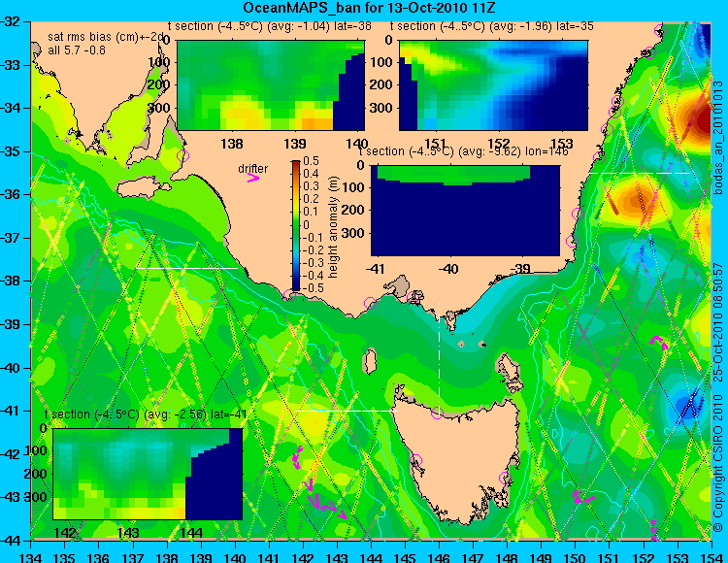Click longitude label 134 on bottom axis
The height and width of the screenshot is (563, 728).
click(x=31, y=557)
